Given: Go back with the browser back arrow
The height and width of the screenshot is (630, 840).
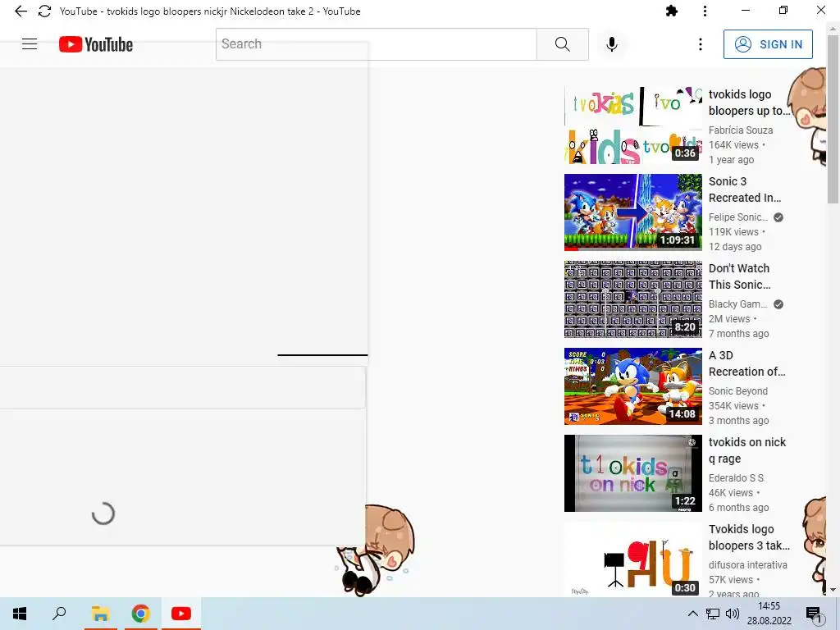Looking at the screenshot, I should (21, 11).
